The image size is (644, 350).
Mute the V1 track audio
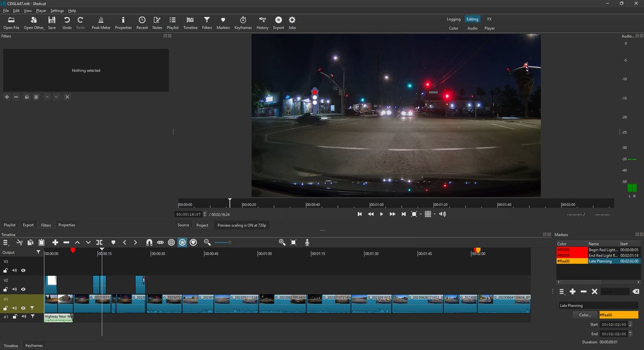pos(14,308)
